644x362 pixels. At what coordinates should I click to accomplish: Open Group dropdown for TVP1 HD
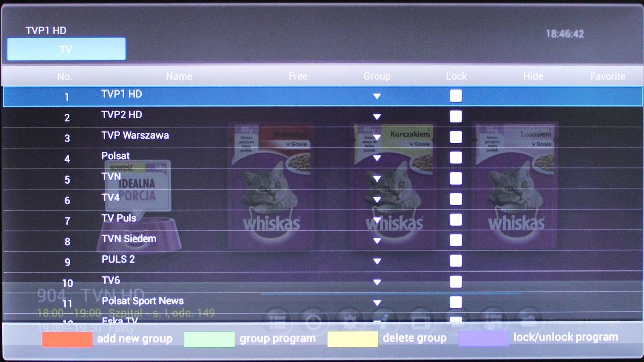[x=377, y=96]
